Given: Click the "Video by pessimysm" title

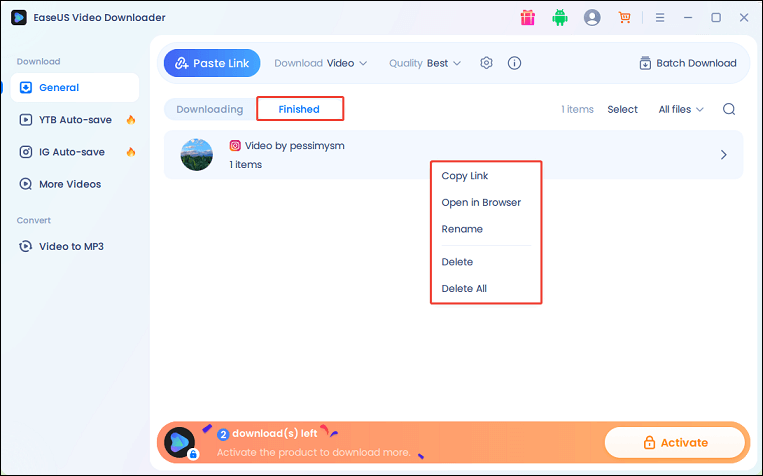Looking at the screenshot, I should 294,146.
